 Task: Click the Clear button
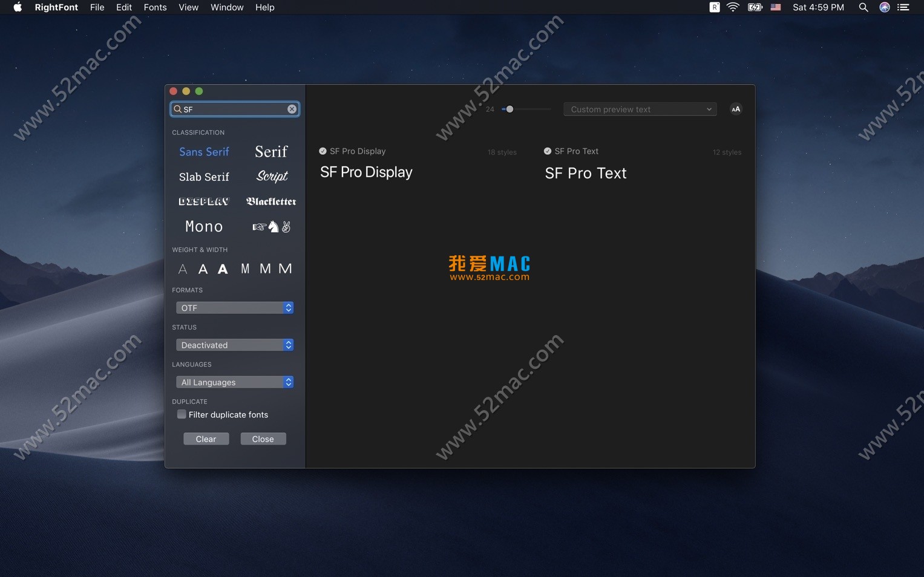point(206,439)
